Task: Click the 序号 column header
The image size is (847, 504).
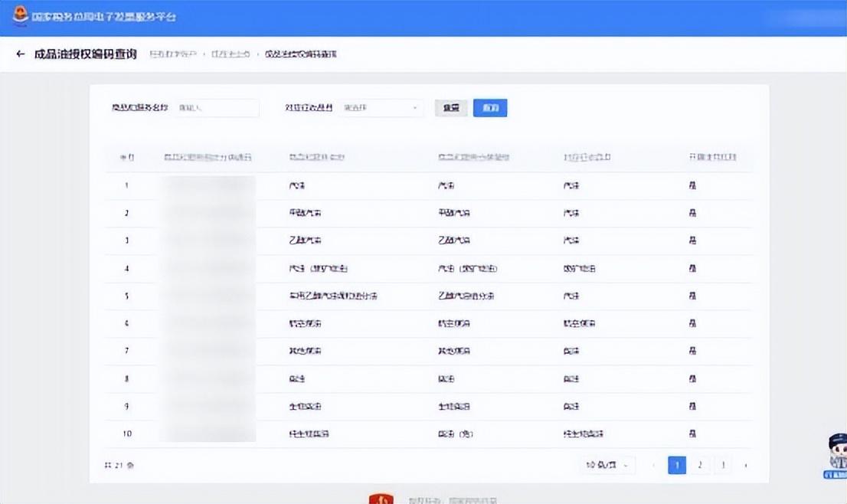Action: point(127,158)
